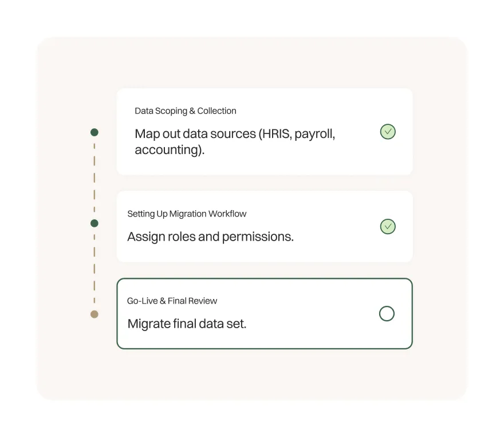Select the Setting Up Migration Workflow heading

click(x=187, y=214)
